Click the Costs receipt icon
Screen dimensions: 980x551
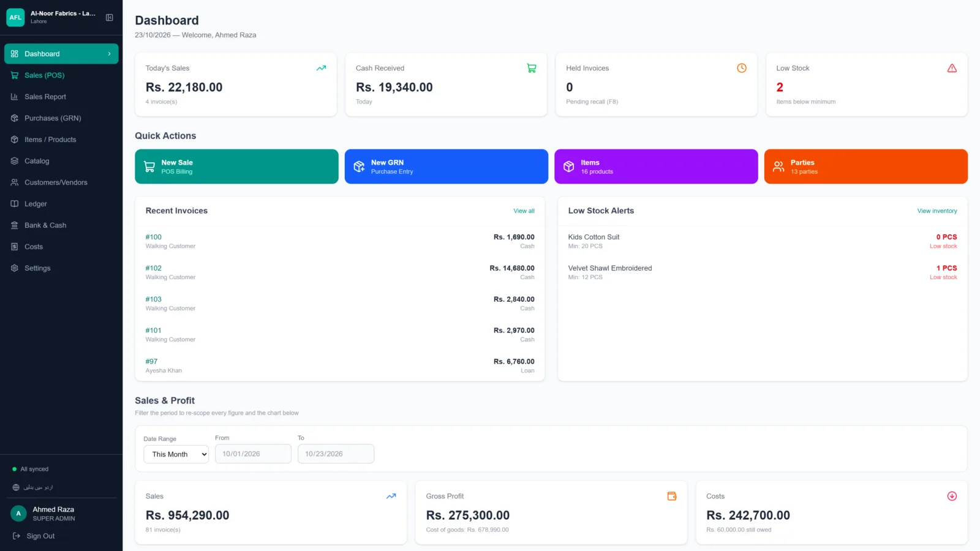coord(15,247)
